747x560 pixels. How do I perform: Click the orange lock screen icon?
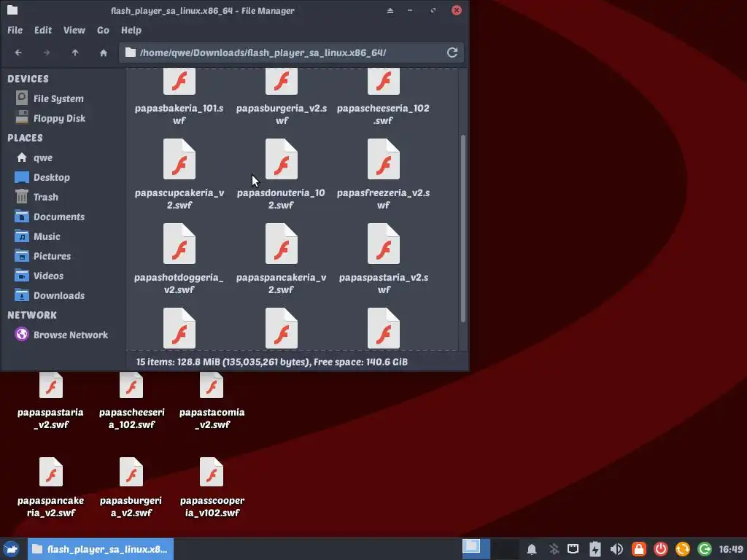point(639,549)
